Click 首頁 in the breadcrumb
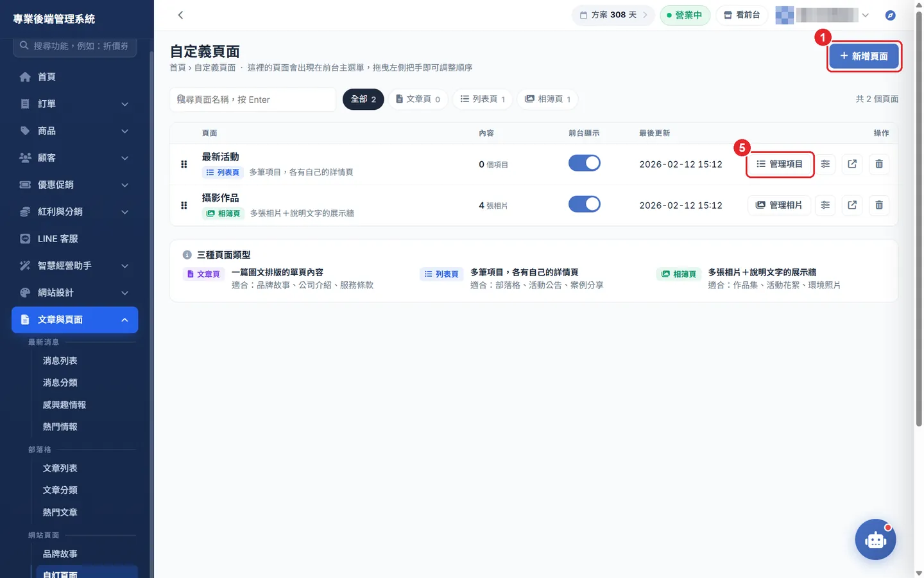Screen dimensions: 924x578 tap(178, 67)
